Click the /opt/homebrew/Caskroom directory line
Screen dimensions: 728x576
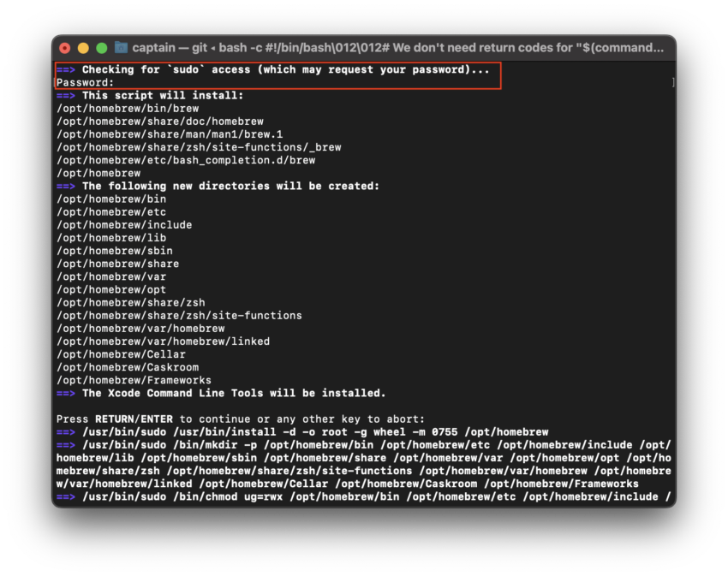pyautogui.click(x=128, y=367)
